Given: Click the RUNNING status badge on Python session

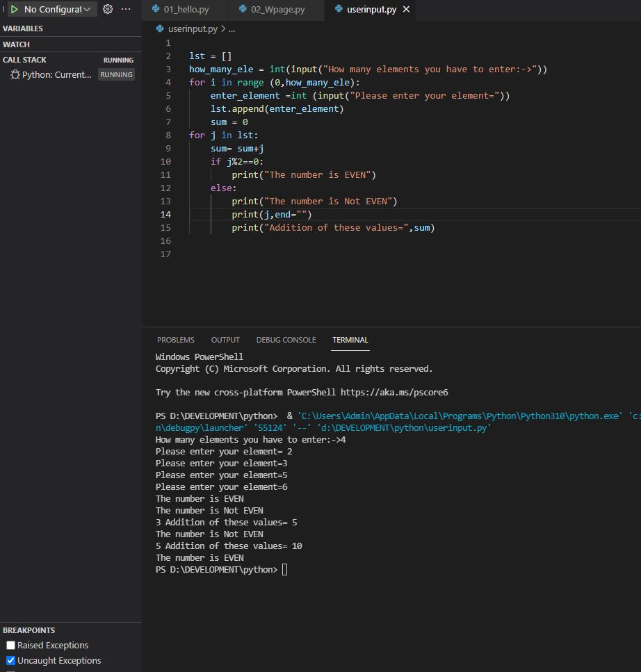Looking at the screenshot, I should point(116,75).
